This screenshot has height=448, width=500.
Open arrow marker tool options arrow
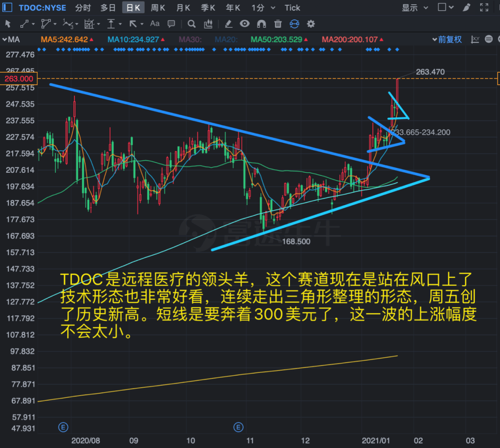point(142,24)
